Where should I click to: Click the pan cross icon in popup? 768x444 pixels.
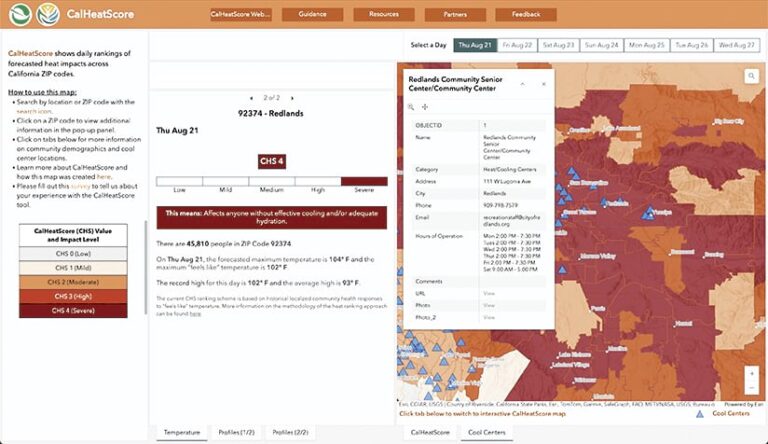click(425, 107)
